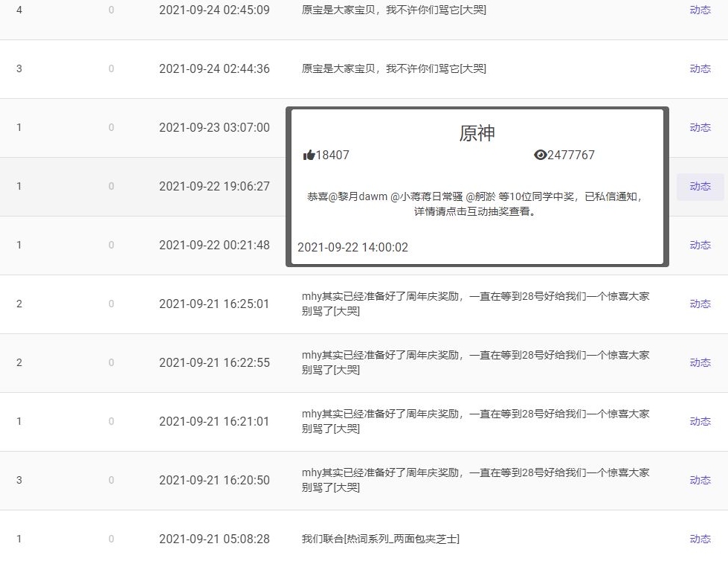This screenshot has height=564, width=728.
Task: Click the 原宝是大家宝贝 comment at 02:44:36
Action: click(393, 69)
